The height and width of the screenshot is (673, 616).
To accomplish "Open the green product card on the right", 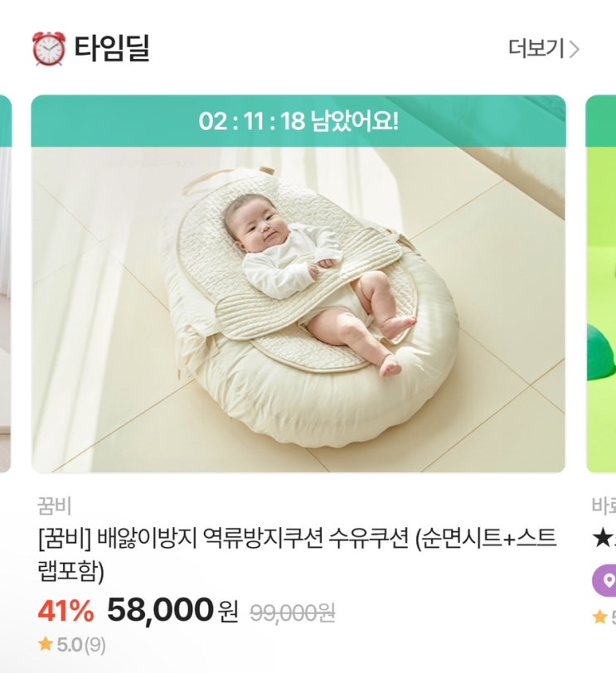I will point(600,283).
